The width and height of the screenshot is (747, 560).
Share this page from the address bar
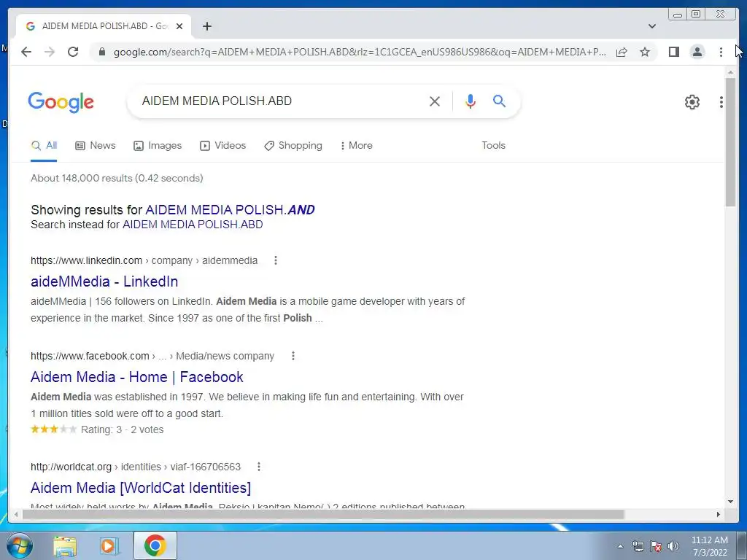point(622,52)
